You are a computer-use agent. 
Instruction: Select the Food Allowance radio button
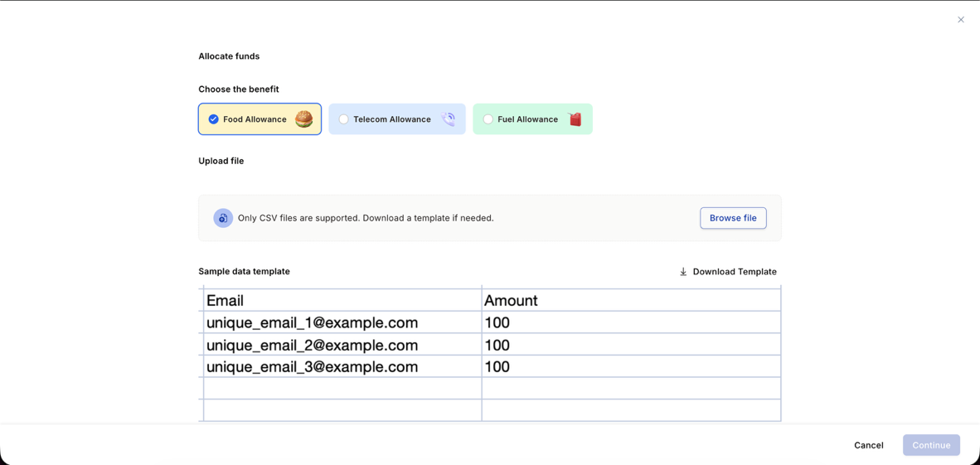(214, 119)
